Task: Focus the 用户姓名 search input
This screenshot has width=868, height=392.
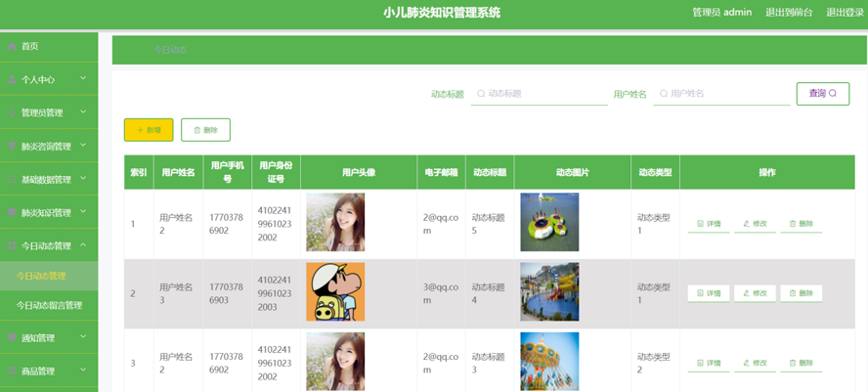Action: coord(721,94)
